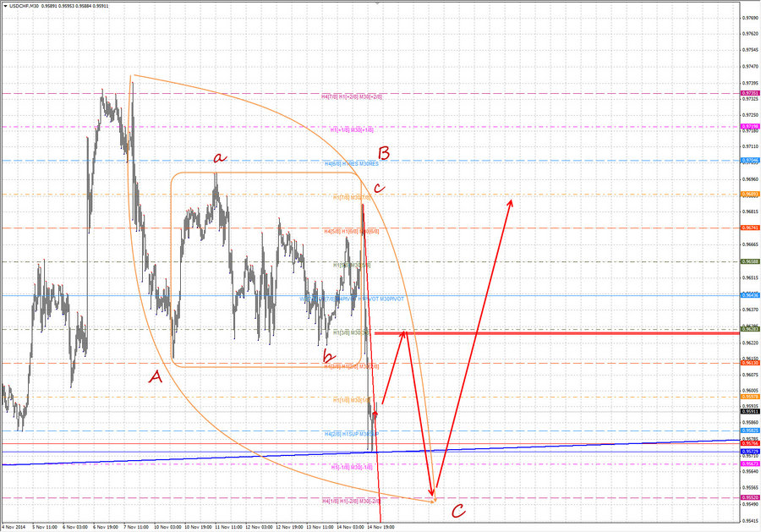Click the 12 Nov 03:00 time label
This screenshot has width=761, height=532.
[259, 527]
